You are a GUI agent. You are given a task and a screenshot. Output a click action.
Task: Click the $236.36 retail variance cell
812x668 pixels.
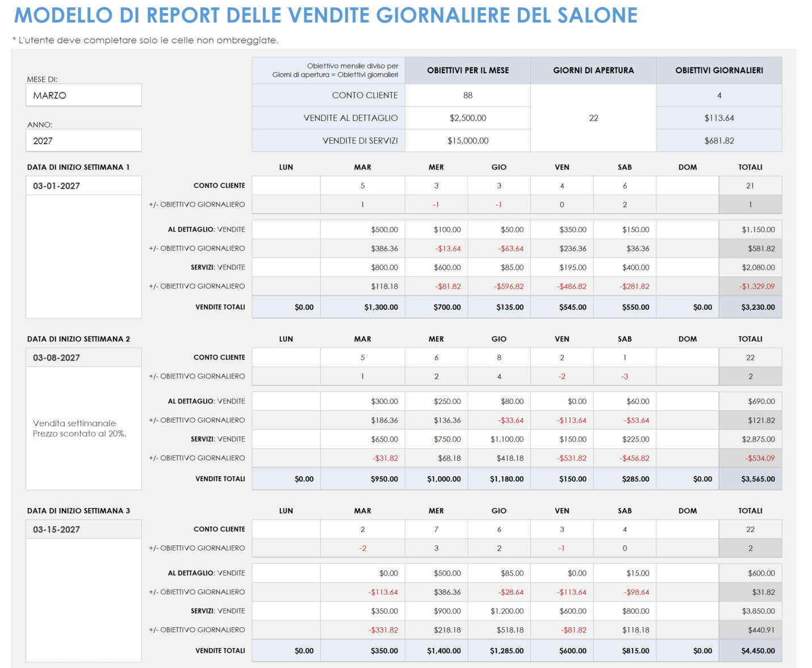(x=562, y=249)
